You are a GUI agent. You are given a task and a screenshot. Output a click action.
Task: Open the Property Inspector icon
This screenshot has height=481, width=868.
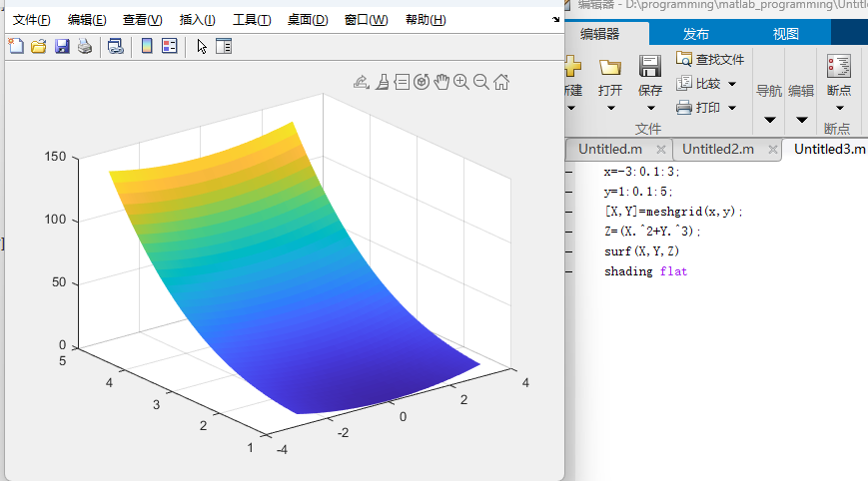(224, 46)
